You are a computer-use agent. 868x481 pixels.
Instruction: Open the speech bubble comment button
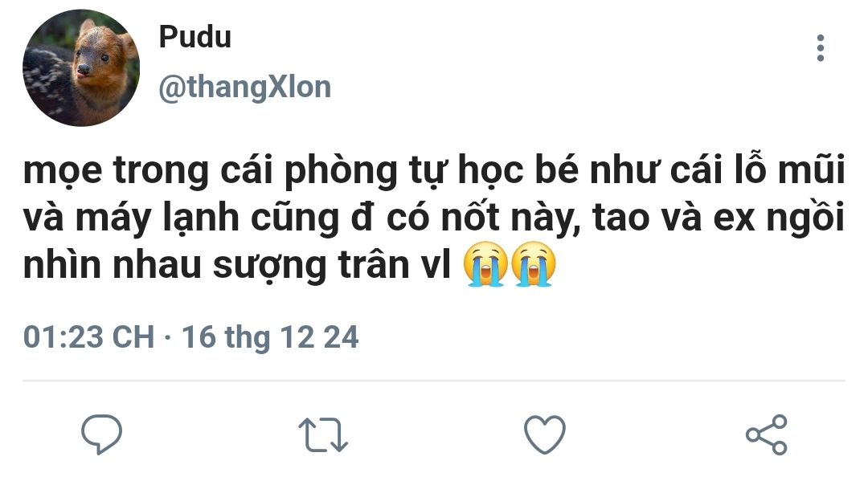point(102,434)
